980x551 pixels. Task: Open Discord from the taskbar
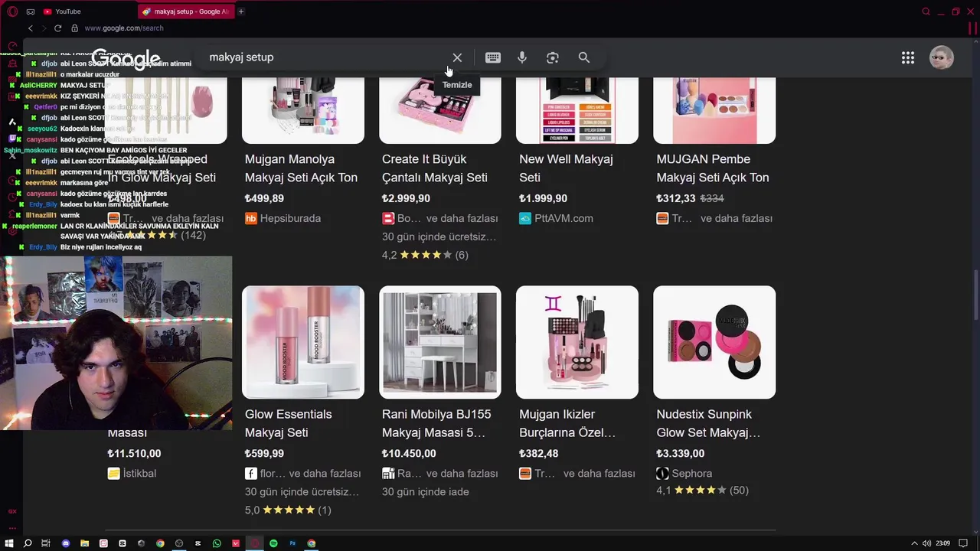[x=66, y=543]
